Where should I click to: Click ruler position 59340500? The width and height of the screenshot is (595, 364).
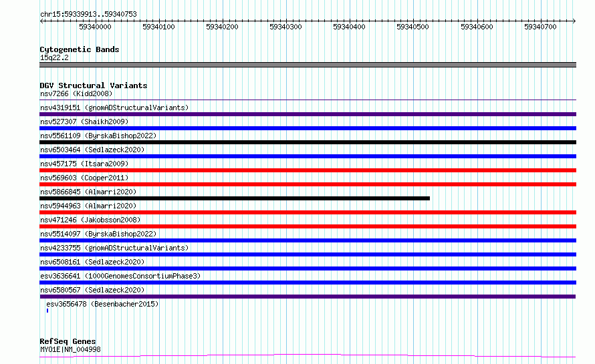click(x=413, y=27)
